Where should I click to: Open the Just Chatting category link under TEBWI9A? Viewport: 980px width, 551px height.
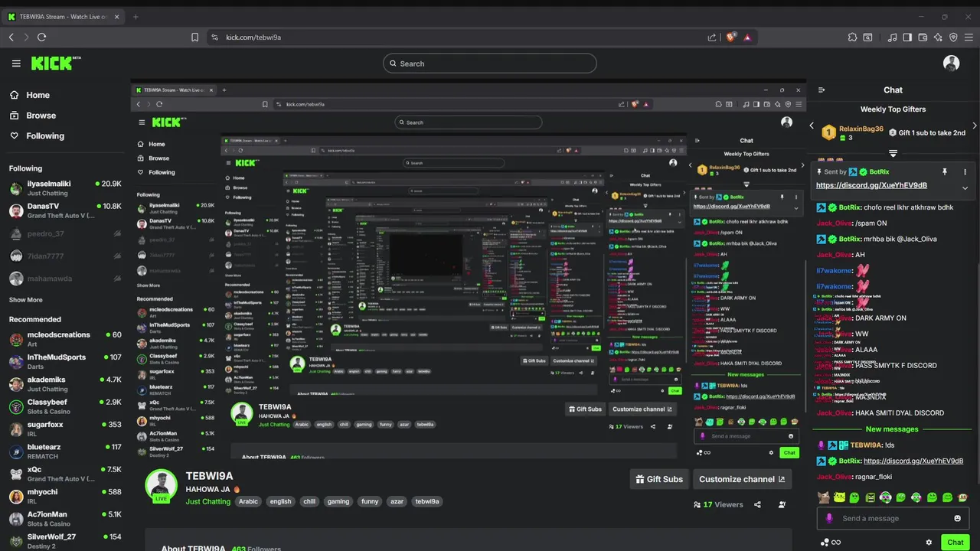point(207,501)
